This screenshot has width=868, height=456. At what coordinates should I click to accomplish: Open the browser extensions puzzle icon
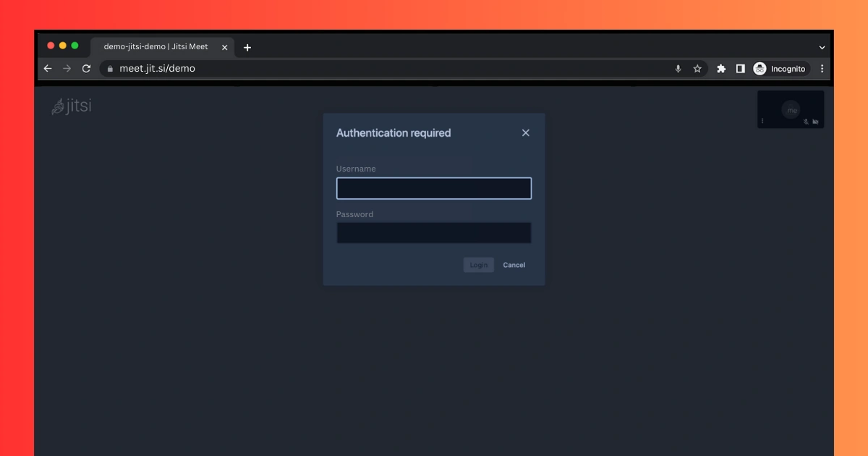[x=720, y=68]
